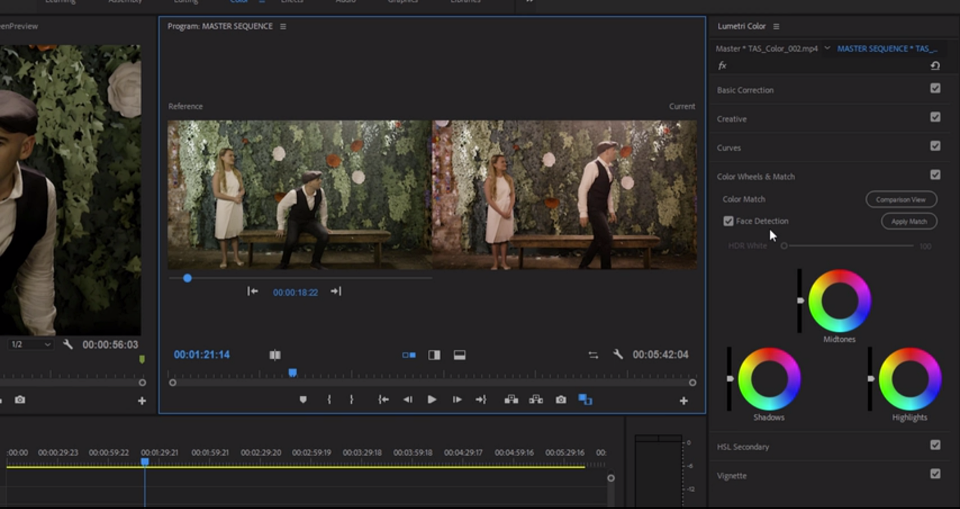Select Master * TAS_Color_002.mp4 tab
Image resolution: width=960 pixels, height=509 pixels.
click(x=767, y=48)
